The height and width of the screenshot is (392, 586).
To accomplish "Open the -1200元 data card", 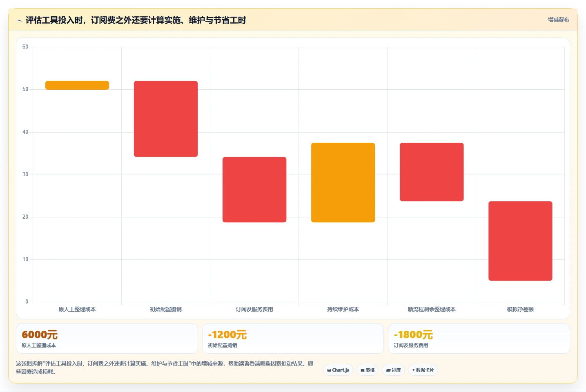I will [x=293, y=339].
